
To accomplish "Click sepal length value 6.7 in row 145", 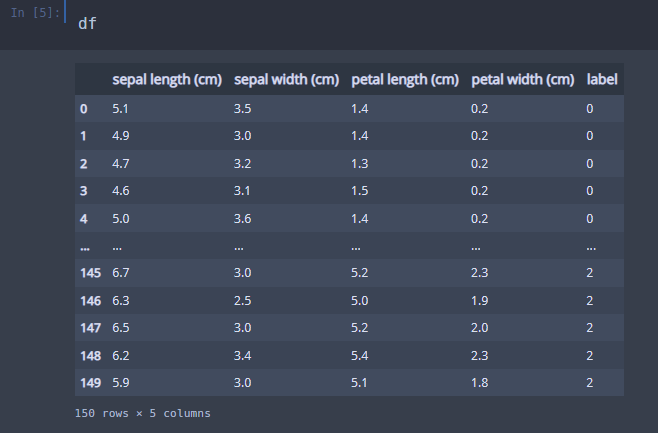I will (x=120, y=273).
